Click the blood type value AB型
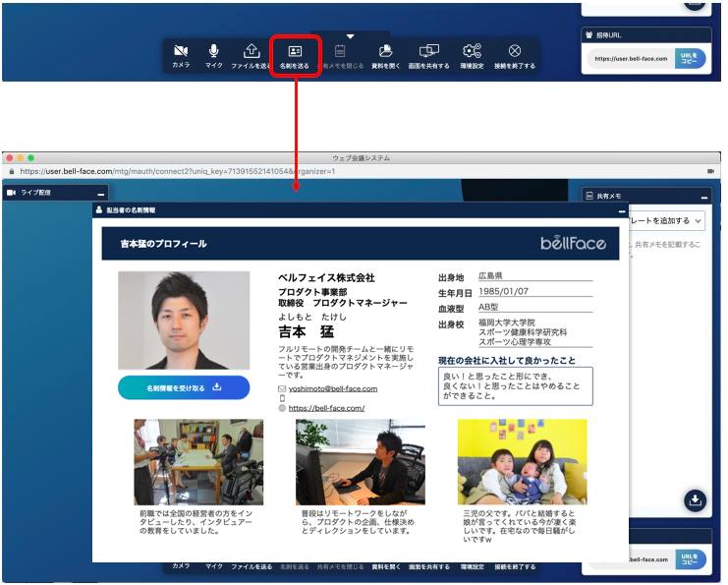 tap(488, 307)
